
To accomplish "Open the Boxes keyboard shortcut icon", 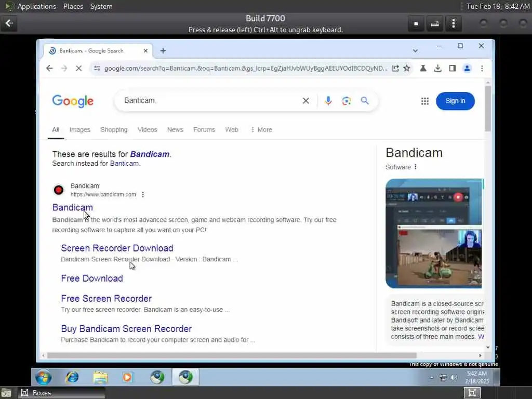I will point(435,24).
